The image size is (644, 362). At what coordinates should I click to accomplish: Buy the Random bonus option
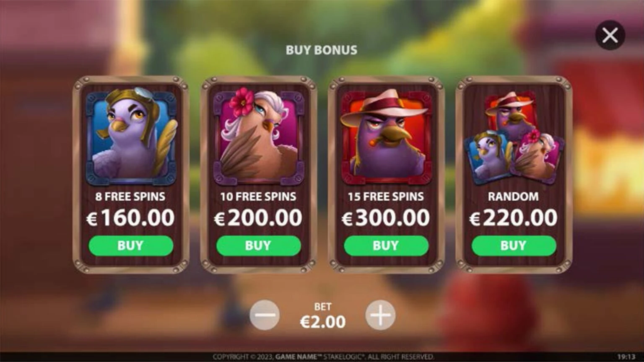pyautogui.click(x=514, y=246)
